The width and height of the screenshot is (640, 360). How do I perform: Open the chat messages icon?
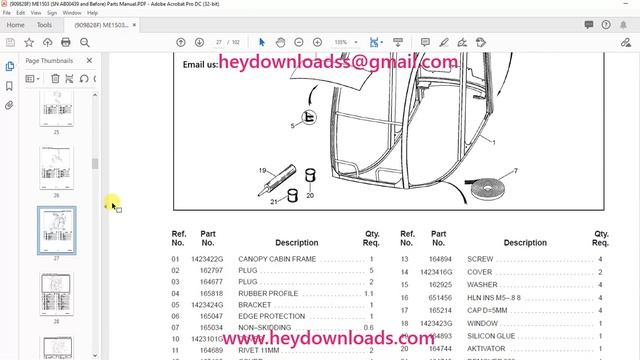[x=589, y=25]
